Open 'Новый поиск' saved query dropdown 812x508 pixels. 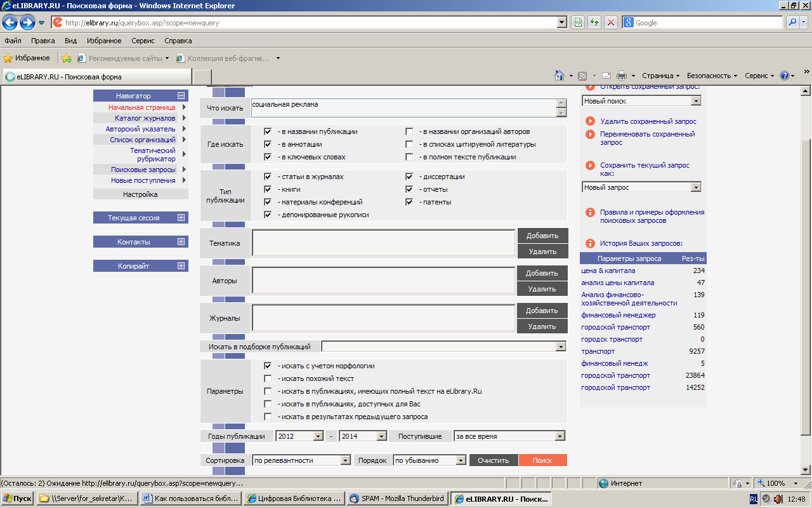tap(641, 101)
